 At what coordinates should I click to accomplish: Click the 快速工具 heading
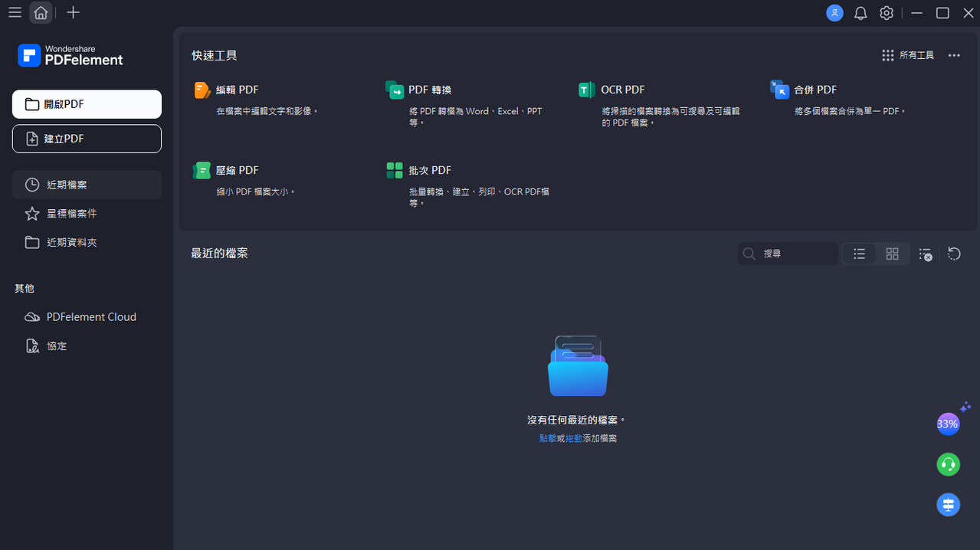tap(215, 55)
